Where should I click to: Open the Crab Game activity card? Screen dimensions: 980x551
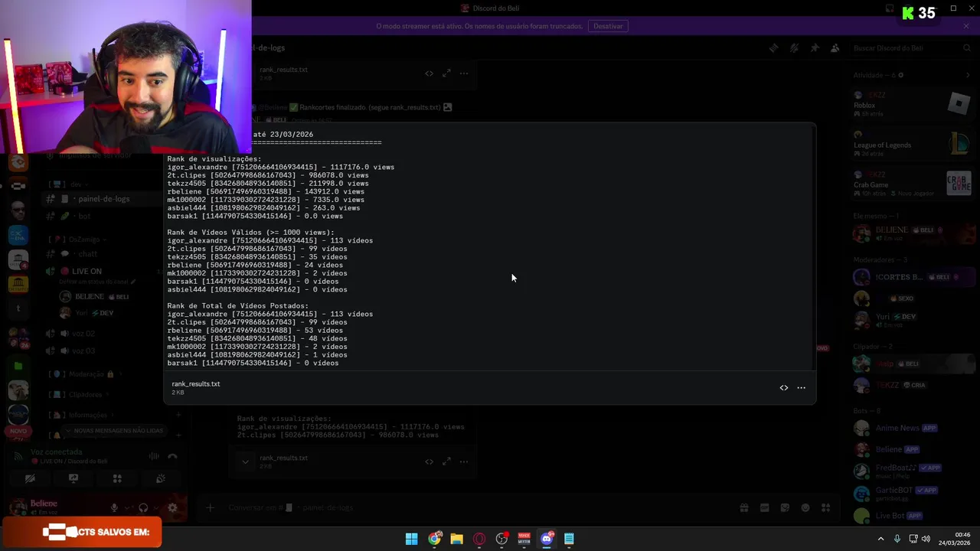point(913,184)
